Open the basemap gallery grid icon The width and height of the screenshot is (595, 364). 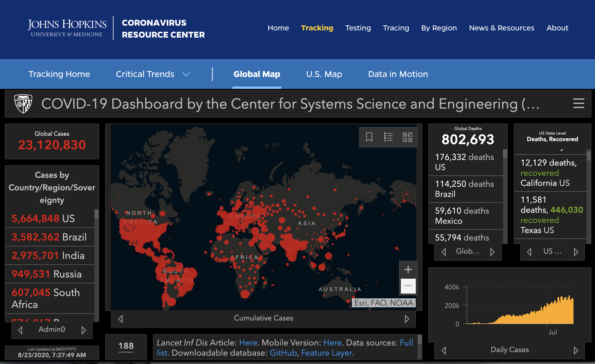(x=407, y=137)
